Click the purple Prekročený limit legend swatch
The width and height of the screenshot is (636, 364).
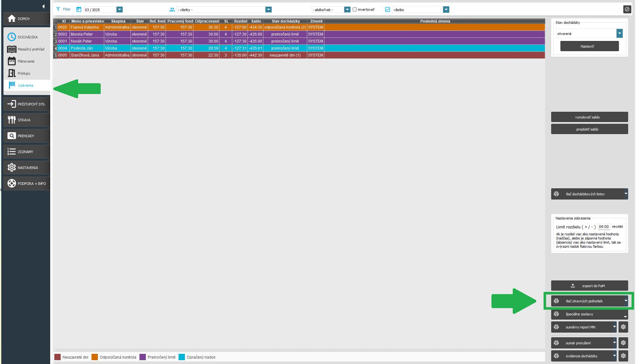coord(143,357)
